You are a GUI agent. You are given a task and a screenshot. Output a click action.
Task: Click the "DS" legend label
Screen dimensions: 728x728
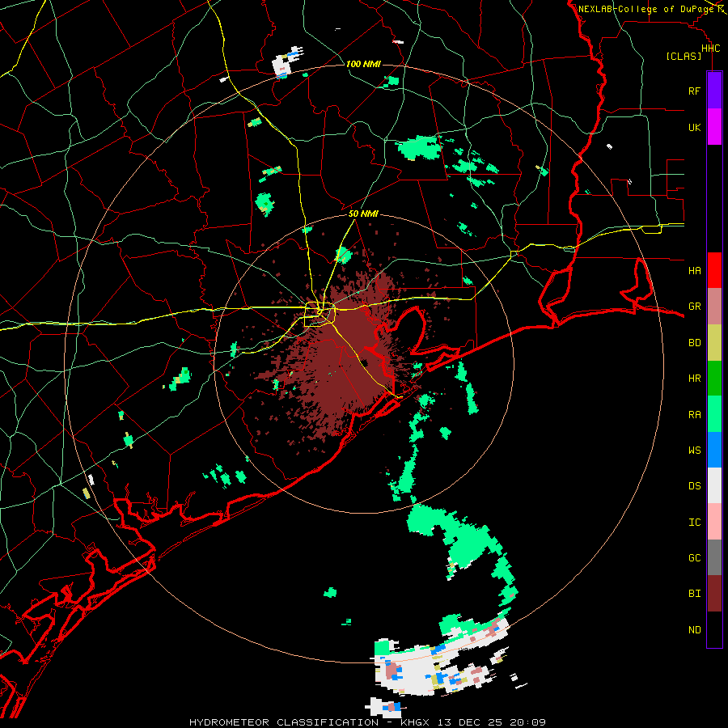click(694, 485)
